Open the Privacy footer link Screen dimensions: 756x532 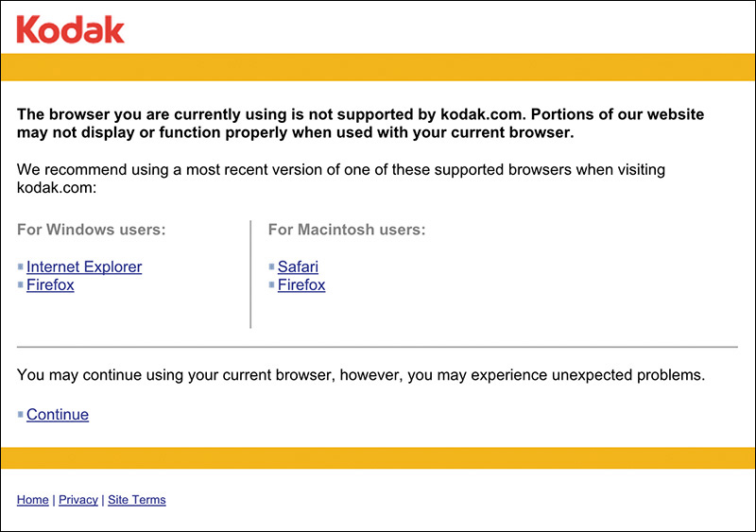coord(78,500)
